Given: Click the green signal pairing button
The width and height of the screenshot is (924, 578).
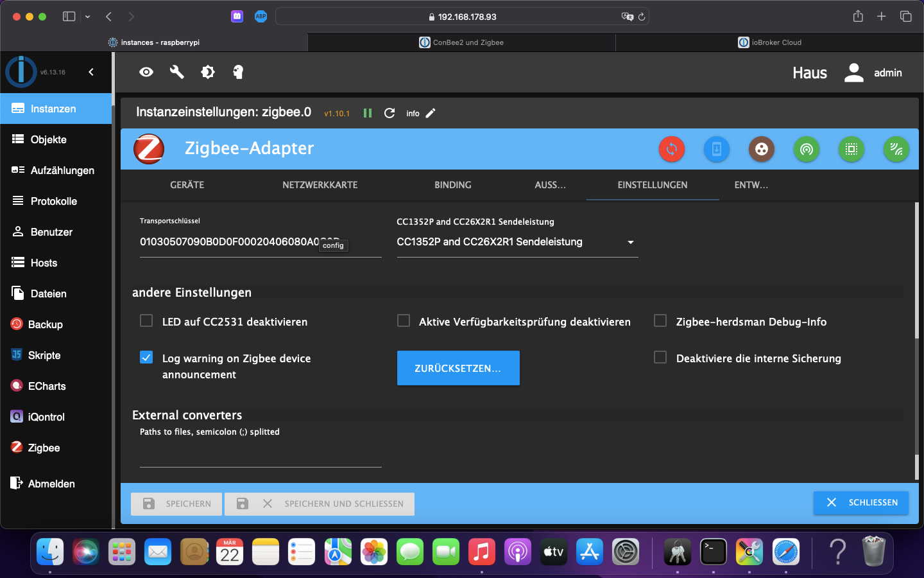Looking at the screenshot, I should (896, 149).
